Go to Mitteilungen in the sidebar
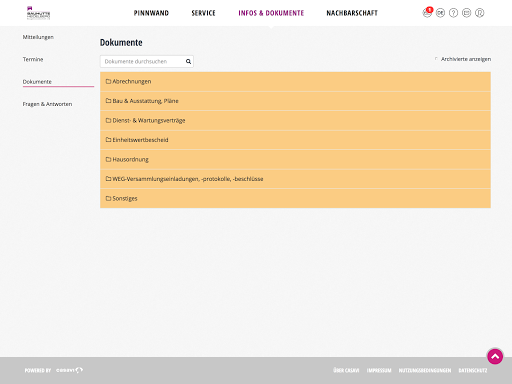The image size is (512, 384). tap(38, 37)
